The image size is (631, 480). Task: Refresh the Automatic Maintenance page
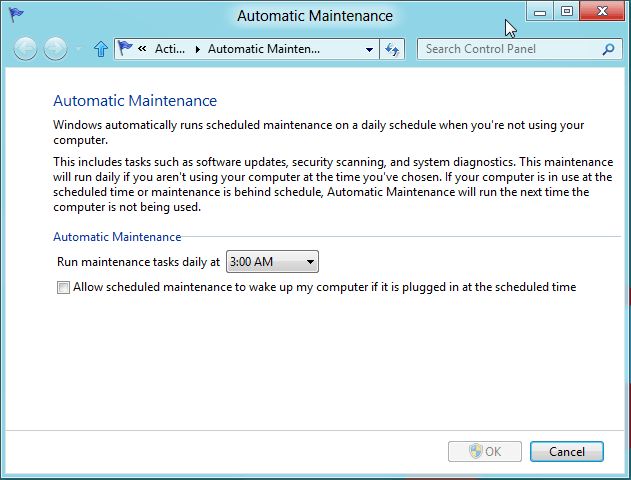click(x=392, y=49)
